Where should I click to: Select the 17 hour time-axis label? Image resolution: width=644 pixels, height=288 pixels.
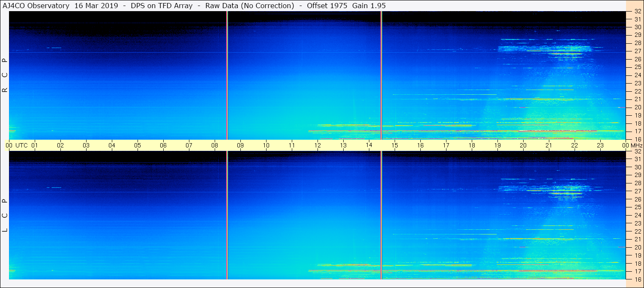pos(446,145)
